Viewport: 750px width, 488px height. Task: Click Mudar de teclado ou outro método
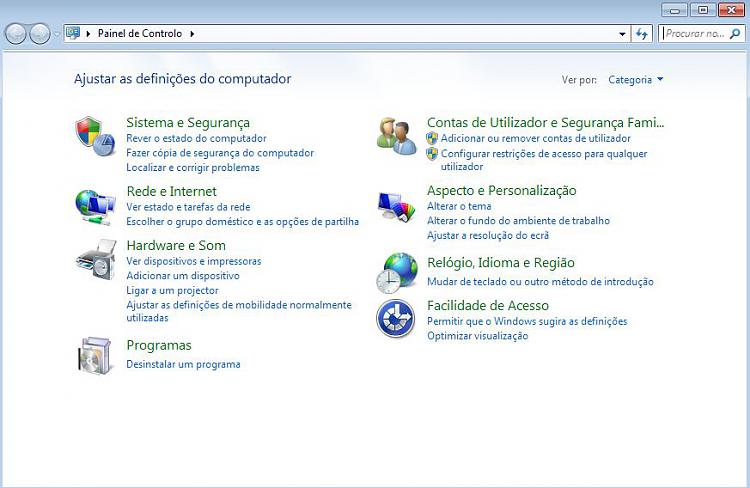point(540,282)
